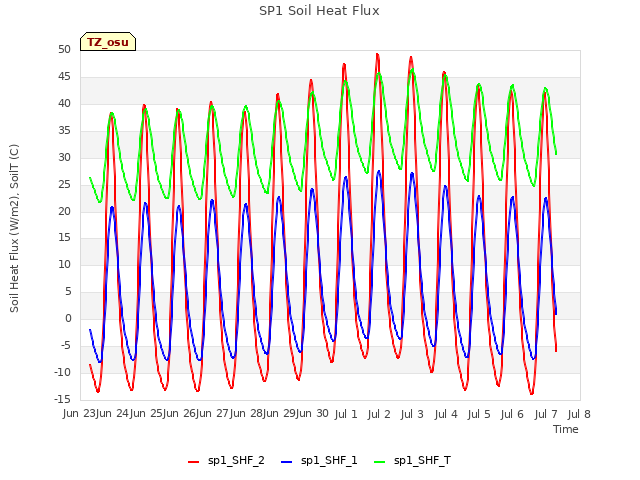Click the y-axis tick label 10
The width and height of the screenshot is (640, 480).
coord(64,264)
